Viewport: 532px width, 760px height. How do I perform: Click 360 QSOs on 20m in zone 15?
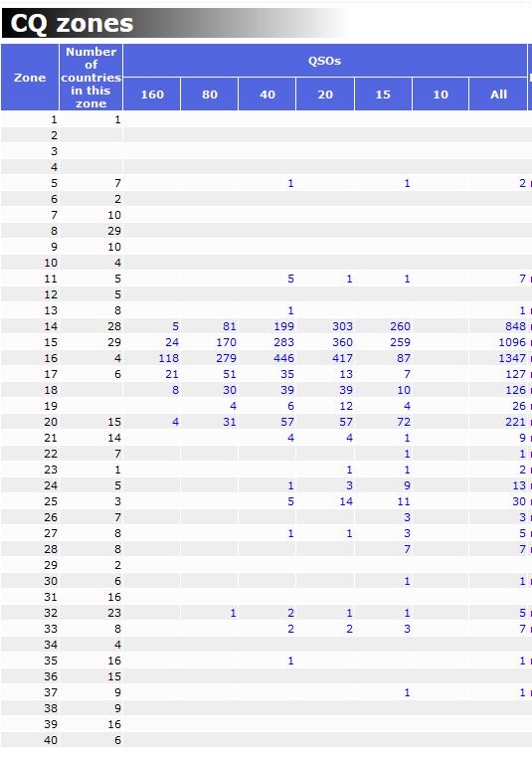coord(342,342)
